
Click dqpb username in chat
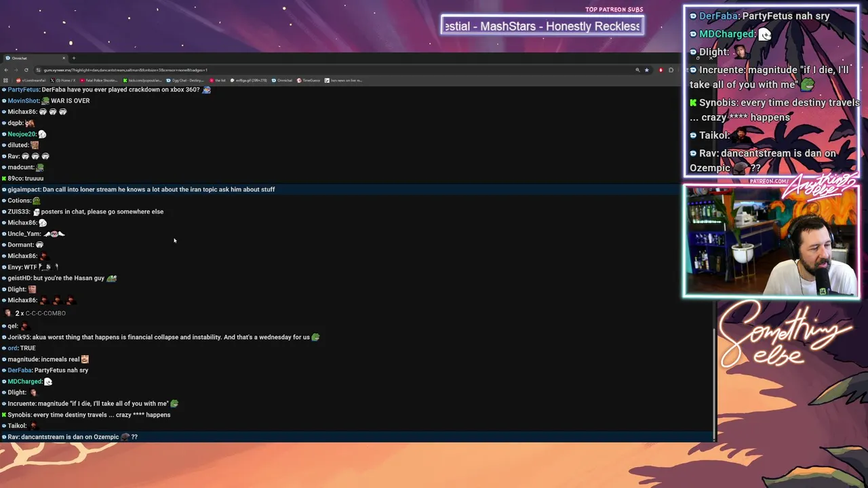click(16, 123)
